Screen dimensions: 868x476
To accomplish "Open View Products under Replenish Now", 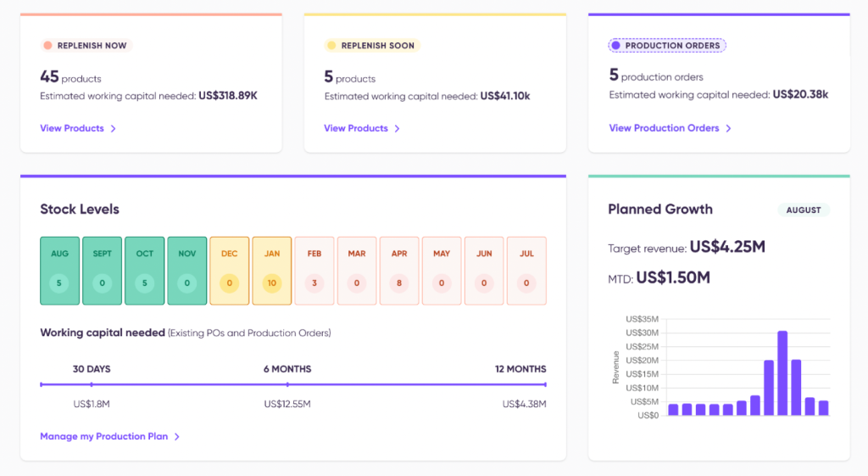I will pos(72,129).
